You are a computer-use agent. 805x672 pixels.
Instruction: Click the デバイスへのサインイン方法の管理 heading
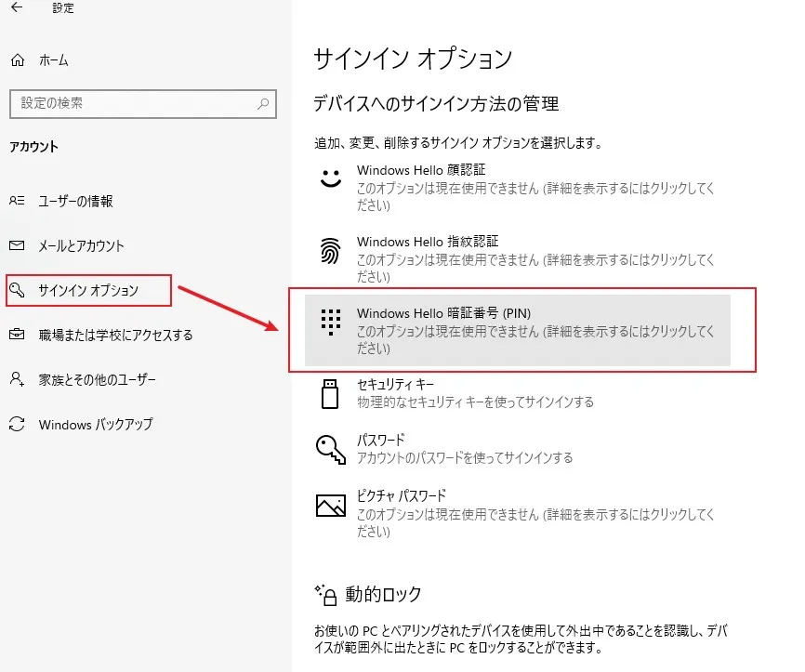(x=436, y=104)
